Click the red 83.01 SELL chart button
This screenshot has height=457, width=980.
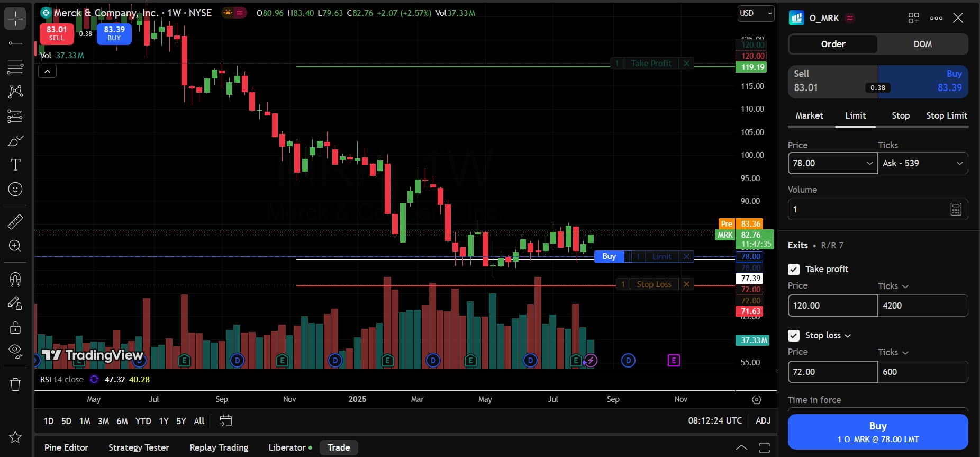57,33
